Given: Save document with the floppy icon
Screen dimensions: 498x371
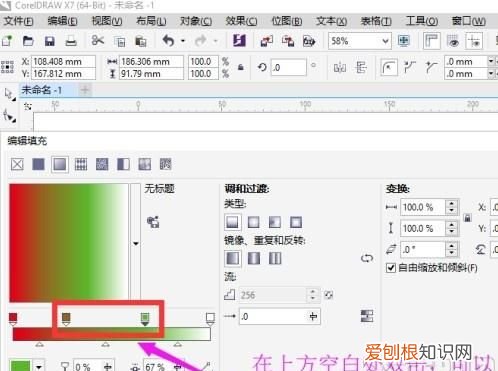Looking at the screenshot, I should [x=50, y=41].
